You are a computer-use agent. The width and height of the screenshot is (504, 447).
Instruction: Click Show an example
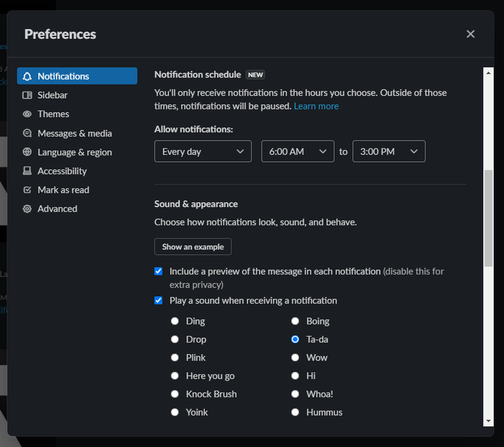193,246
